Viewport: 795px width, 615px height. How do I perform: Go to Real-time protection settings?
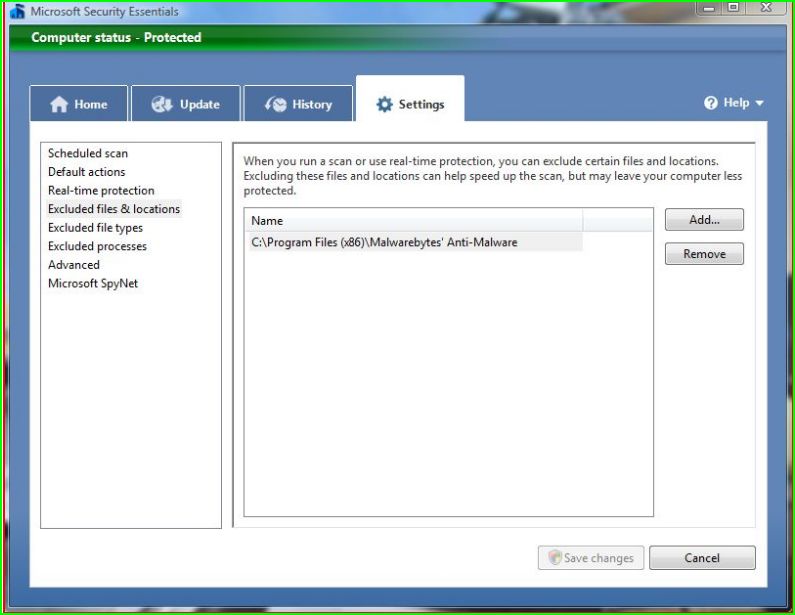point(101,191)
